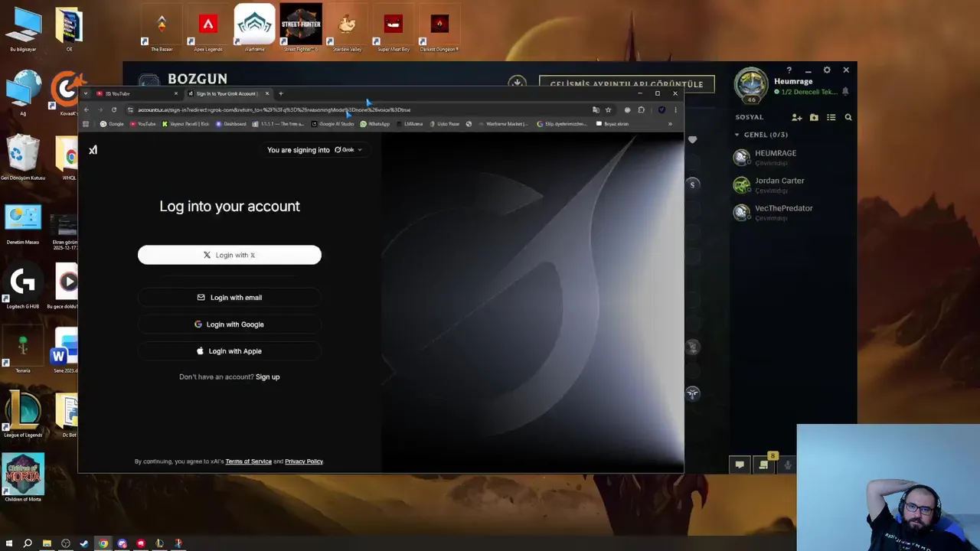Close the Grok sign-in tab
980x551 pixels.
267,93
